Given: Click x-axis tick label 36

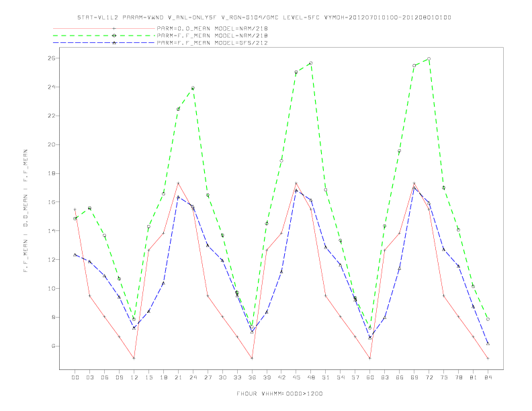Looking at the screenshot, I should click(x=252, y=377).
